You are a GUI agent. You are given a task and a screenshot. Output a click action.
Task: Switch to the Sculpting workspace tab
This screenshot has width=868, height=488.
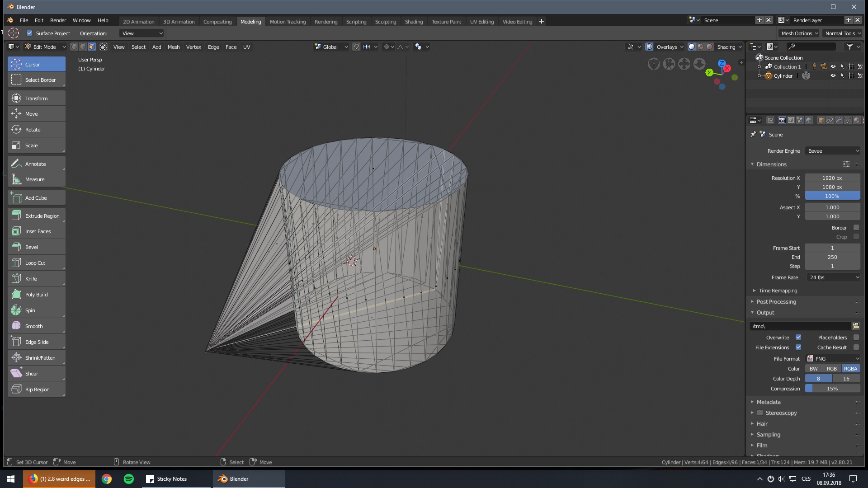(x=386, y=21)
